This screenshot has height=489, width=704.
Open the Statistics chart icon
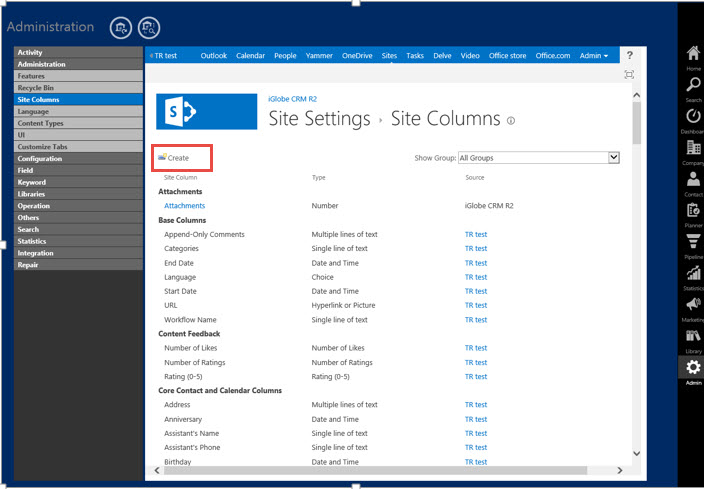(693, 273)
